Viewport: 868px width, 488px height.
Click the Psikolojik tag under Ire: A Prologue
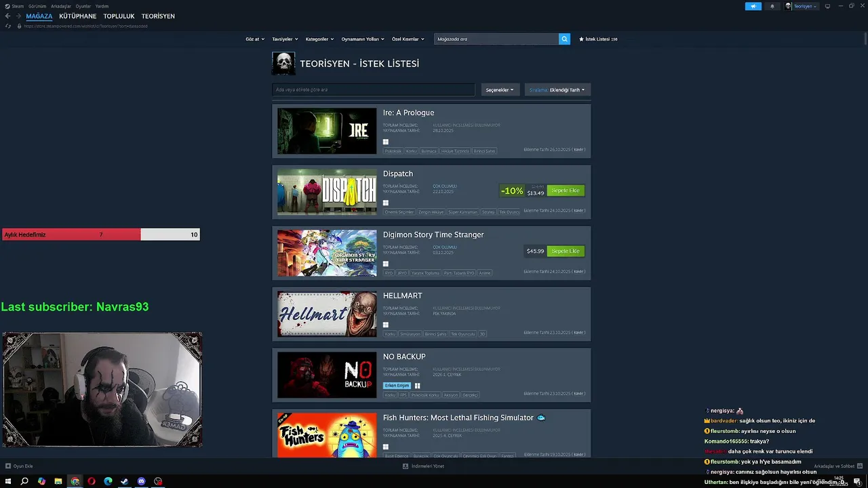tap(393, 151)
